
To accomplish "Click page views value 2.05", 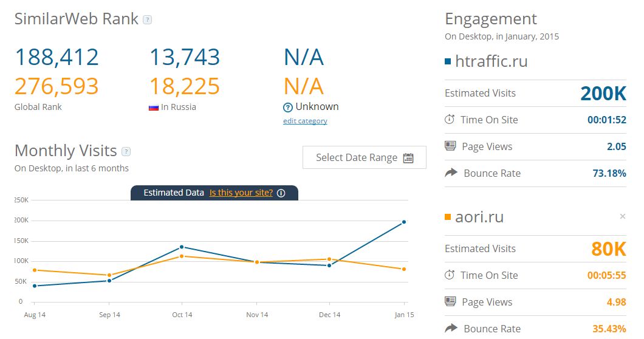I will click(x=617, y=146).
